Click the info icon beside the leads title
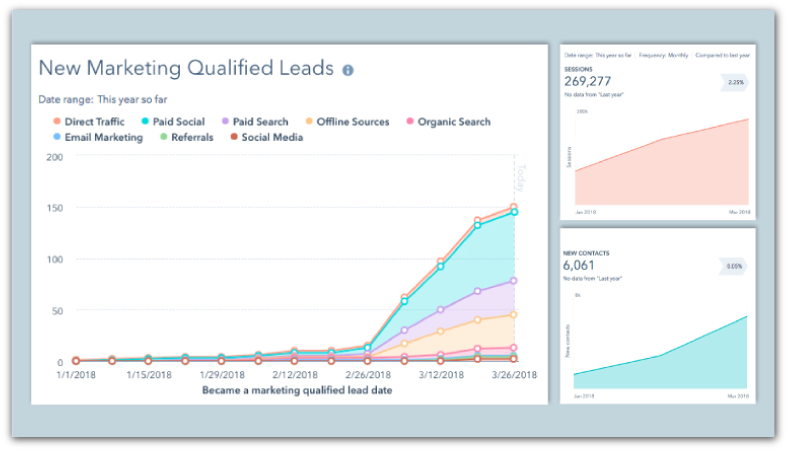788x451 pixels. 348,70
